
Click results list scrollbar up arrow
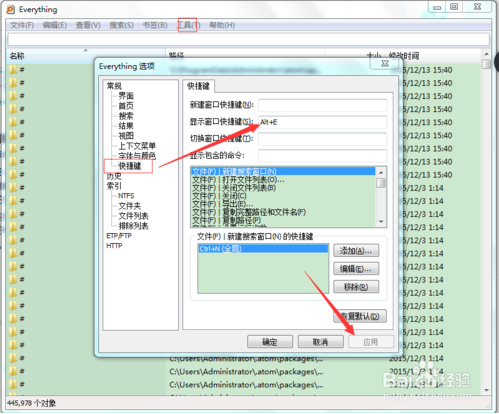click(x=486, y=54)
